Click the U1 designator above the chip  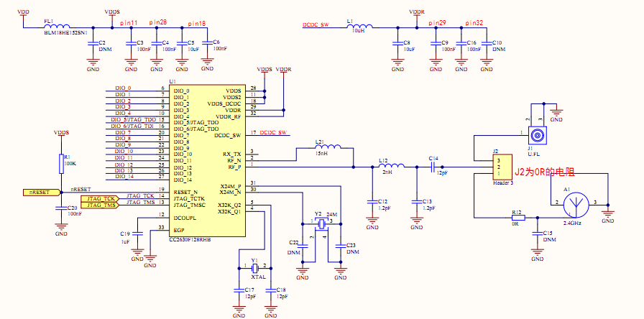172,82
